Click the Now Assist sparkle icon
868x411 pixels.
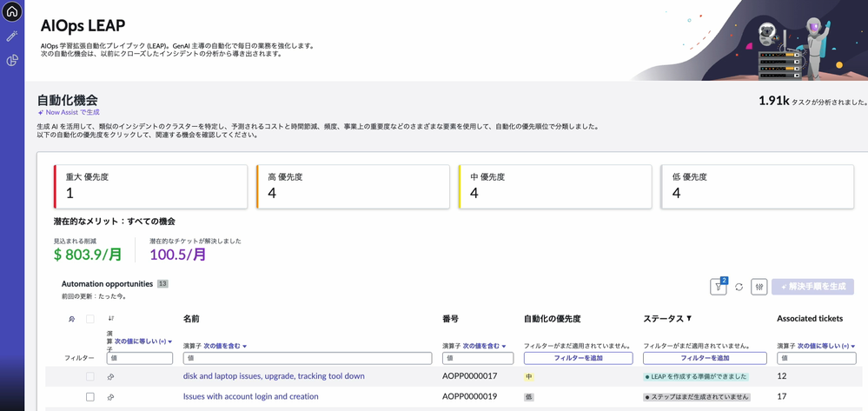41,112
